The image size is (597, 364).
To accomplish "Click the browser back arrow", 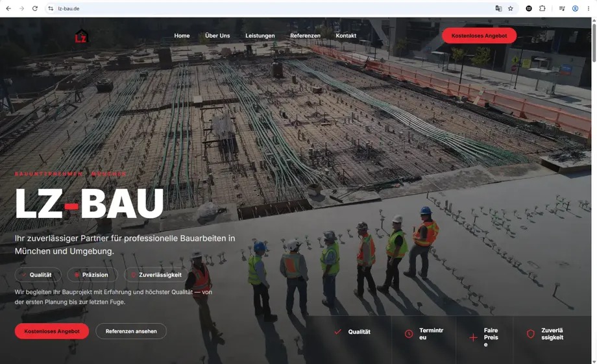I will pyautogui.click(x=8, y=8).
